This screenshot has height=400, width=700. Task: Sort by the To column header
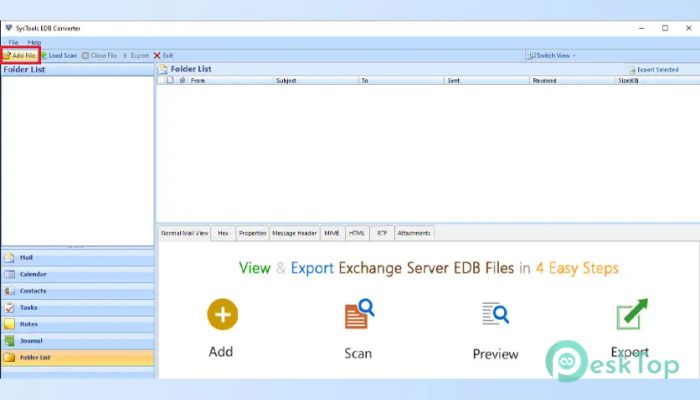[401, 80]
